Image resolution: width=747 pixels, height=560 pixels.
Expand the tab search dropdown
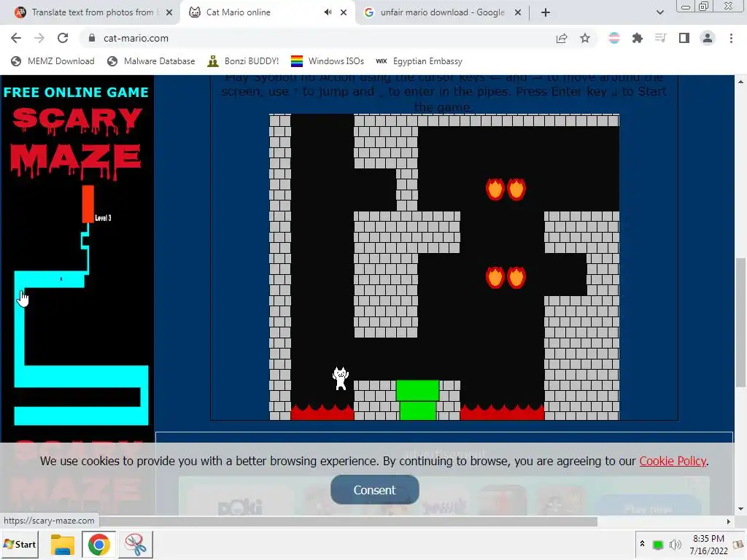(x=659, y=12)
